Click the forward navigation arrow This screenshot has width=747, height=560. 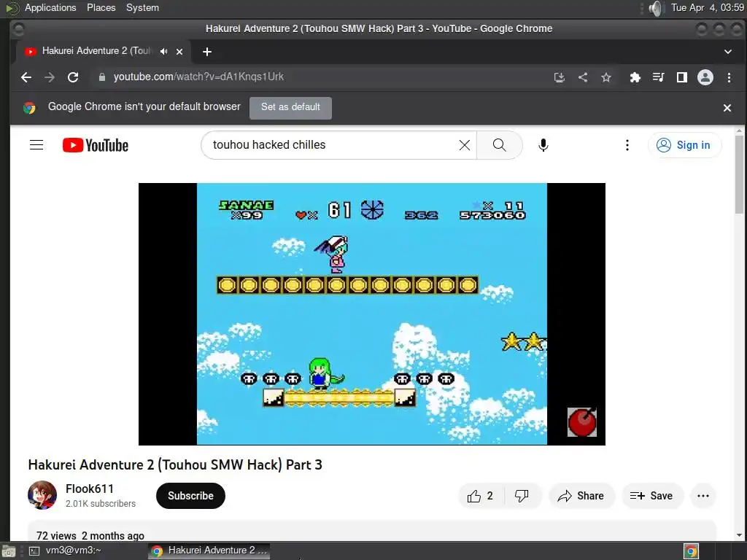(50, 77)
